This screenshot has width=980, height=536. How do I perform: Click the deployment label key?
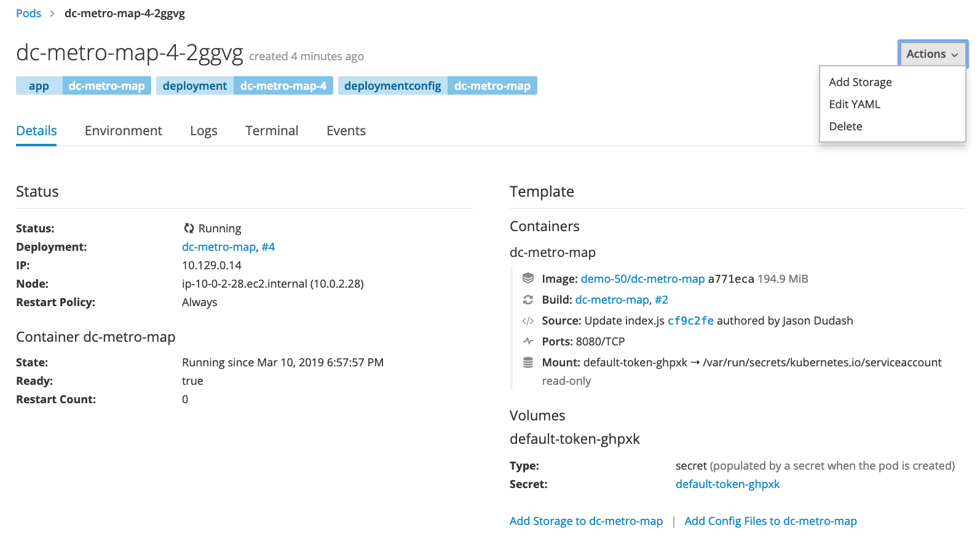click(x=195, y=85)
